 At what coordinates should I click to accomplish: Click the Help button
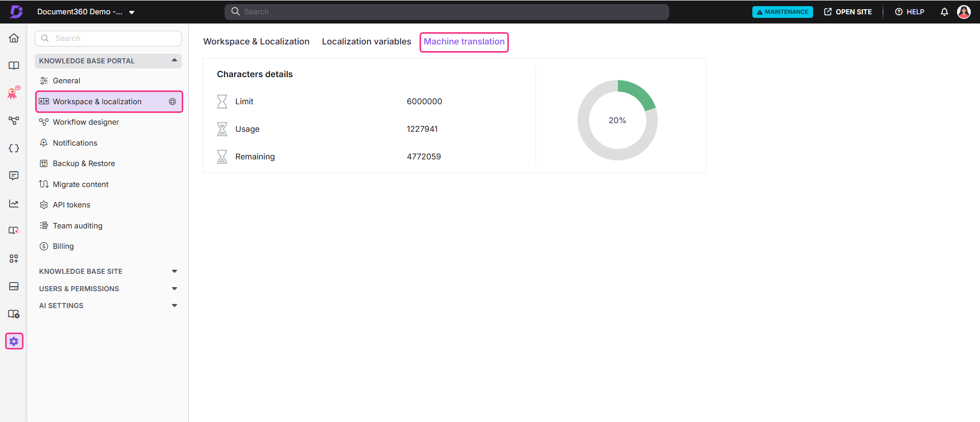tap(910, 12)
